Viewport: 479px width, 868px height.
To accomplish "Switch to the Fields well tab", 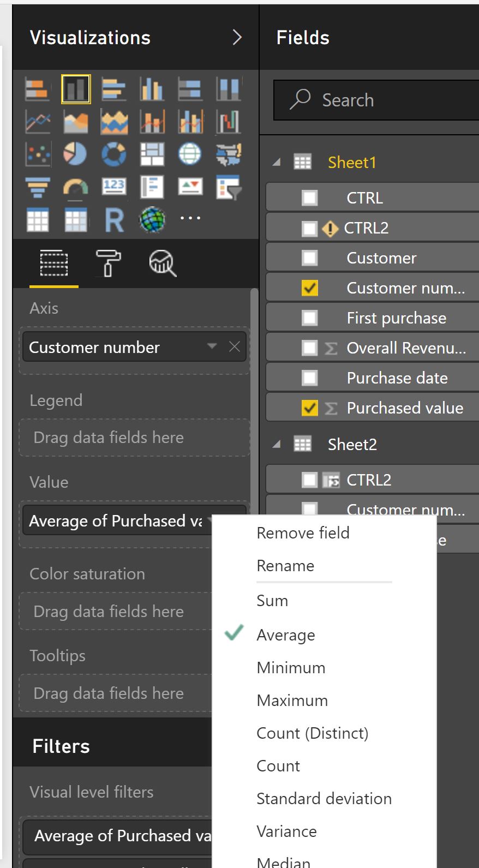I will point(54,265).
